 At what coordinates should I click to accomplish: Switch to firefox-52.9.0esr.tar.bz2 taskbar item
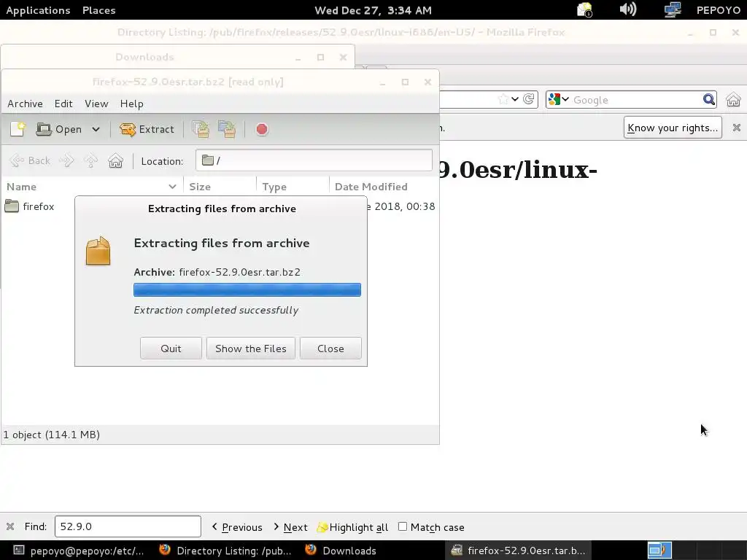pyautogui.click(x=519, y=551)
